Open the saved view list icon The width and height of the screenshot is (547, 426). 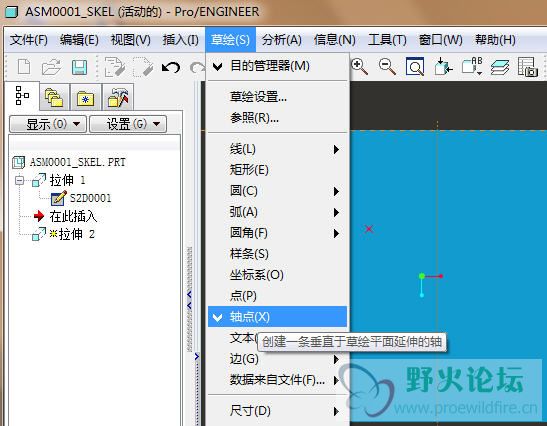point(472,66)
